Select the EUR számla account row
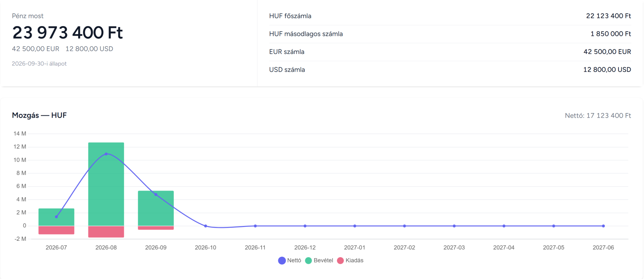The image size is (644, 279). tap(450, 52)
